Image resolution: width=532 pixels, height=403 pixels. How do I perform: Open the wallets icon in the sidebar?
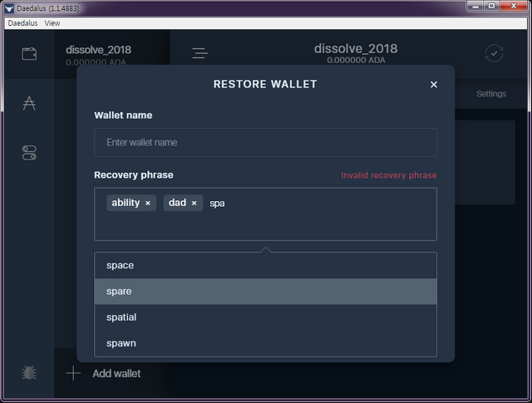(x=29, y=54)
